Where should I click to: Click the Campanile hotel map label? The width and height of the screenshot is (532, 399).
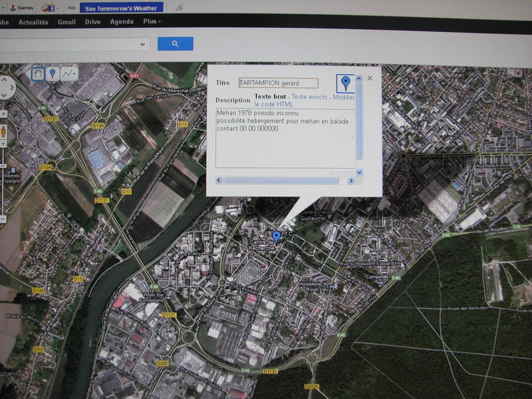point(377,277)
